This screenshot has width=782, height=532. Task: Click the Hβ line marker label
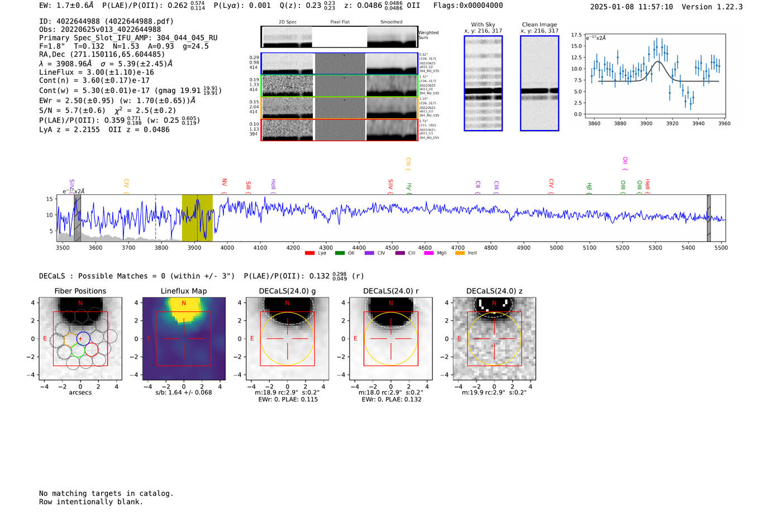tap(589, 188)
